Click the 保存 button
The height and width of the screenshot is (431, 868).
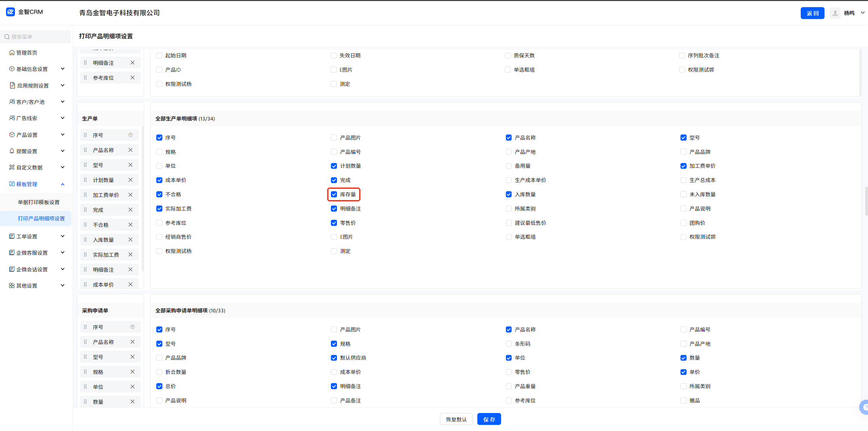(489, 419)
